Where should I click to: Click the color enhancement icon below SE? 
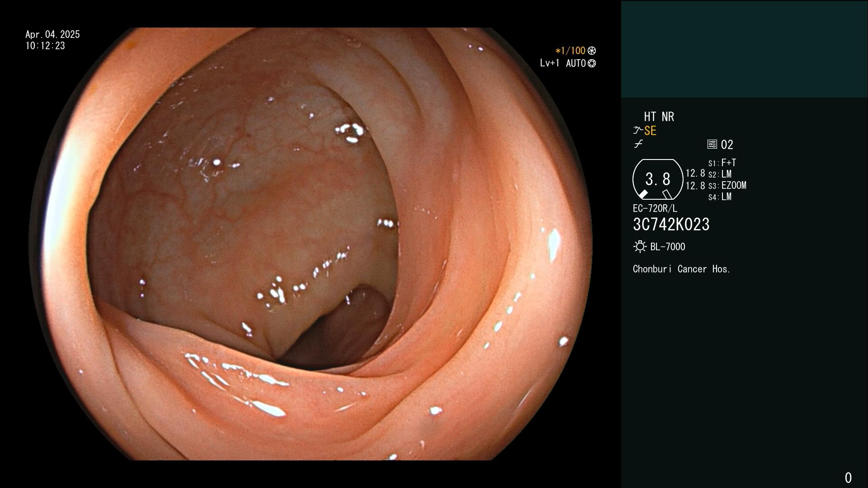638,144
